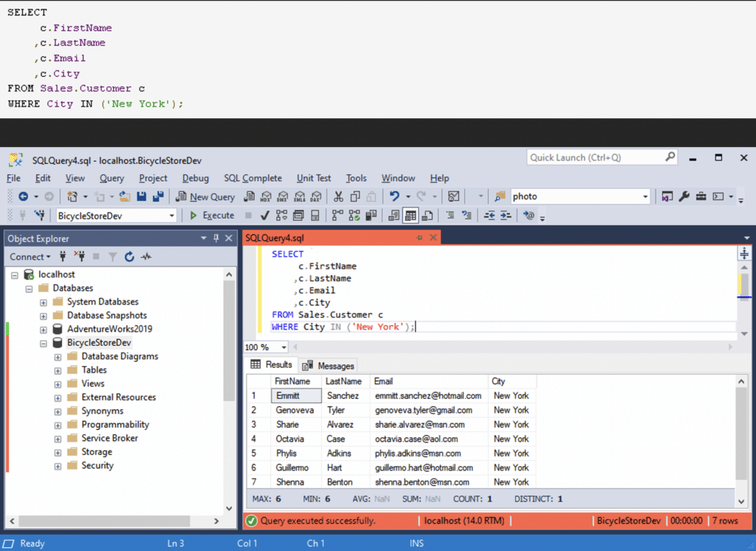Click the Copy icon in toolbar
Image resolution: width=756 pixels, height=551 pixels.
tap(355, 196)
